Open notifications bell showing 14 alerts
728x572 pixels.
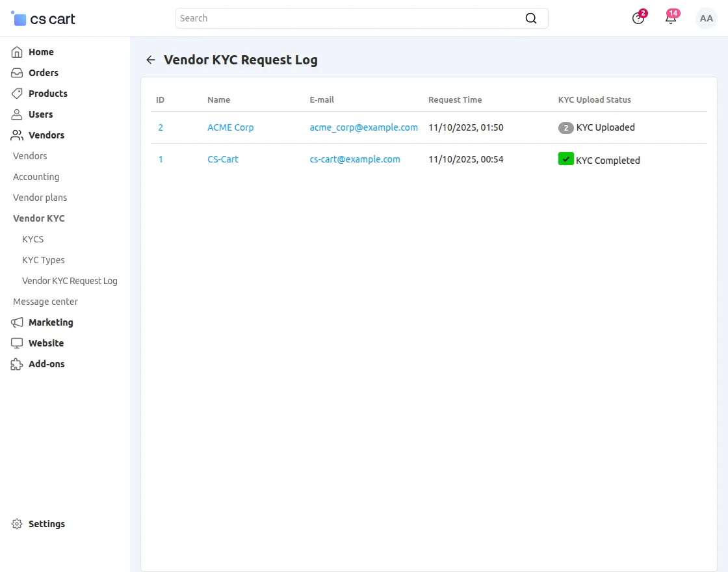coord(670,18)
